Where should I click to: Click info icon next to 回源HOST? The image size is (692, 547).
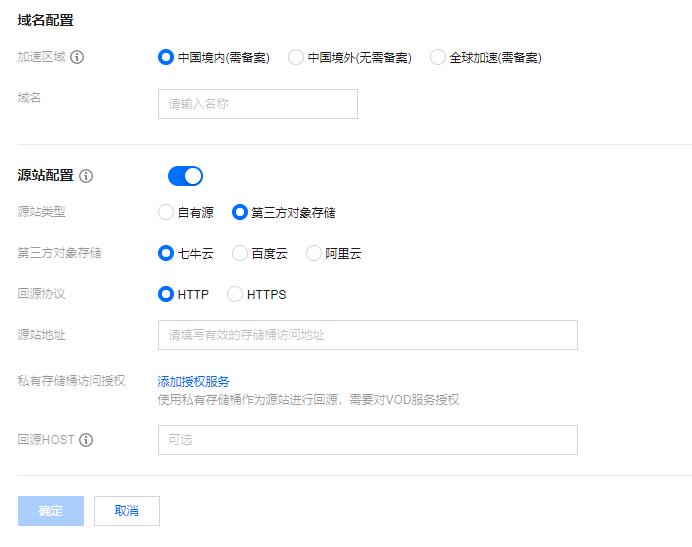point(86,440)
